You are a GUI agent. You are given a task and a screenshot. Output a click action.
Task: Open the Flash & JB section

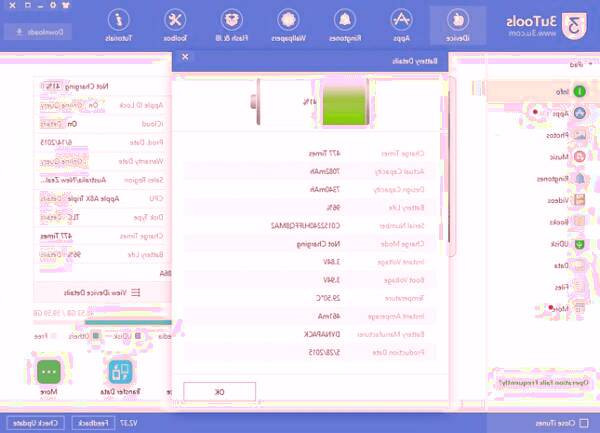pos(232,25)
